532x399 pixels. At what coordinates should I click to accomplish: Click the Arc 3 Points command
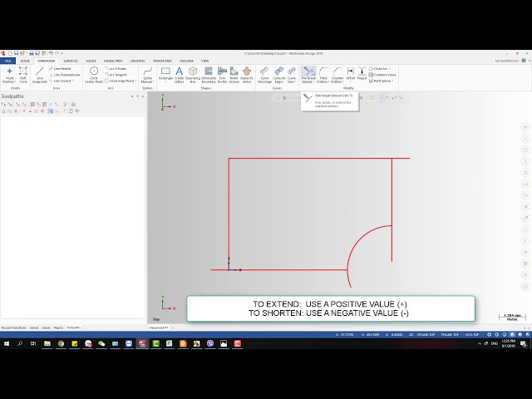pyautogui.click(x=116, y=68)
